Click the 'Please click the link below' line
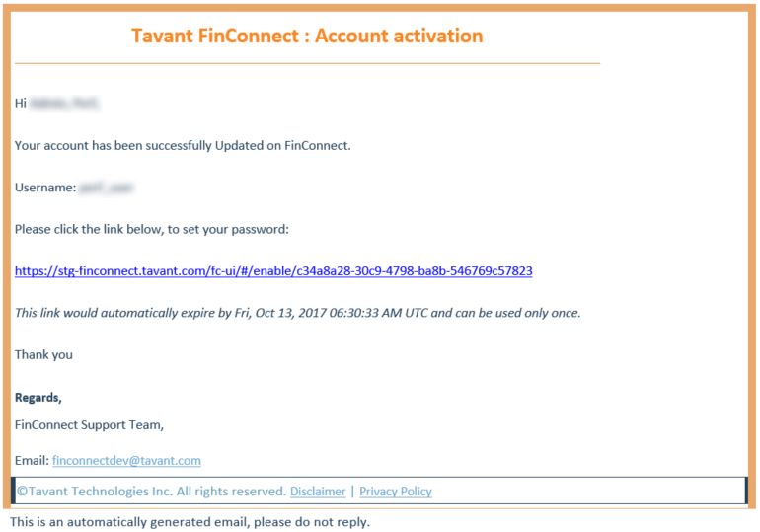 [152, 229]
